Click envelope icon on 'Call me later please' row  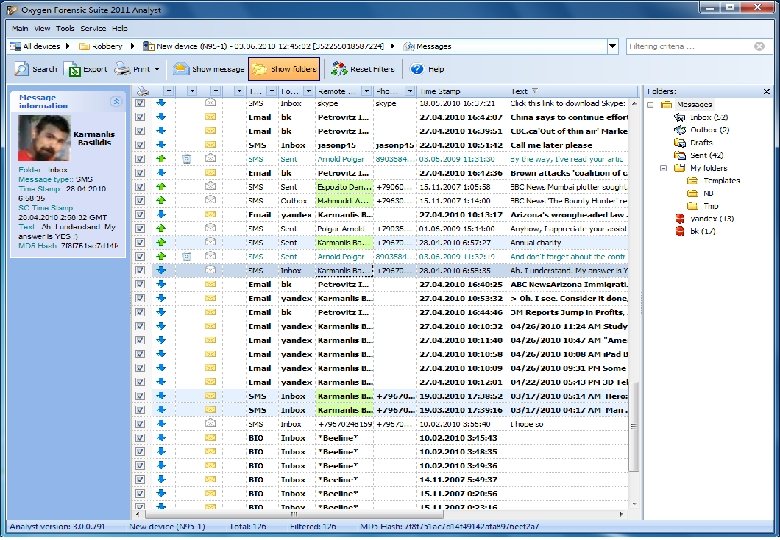point(210,145)
